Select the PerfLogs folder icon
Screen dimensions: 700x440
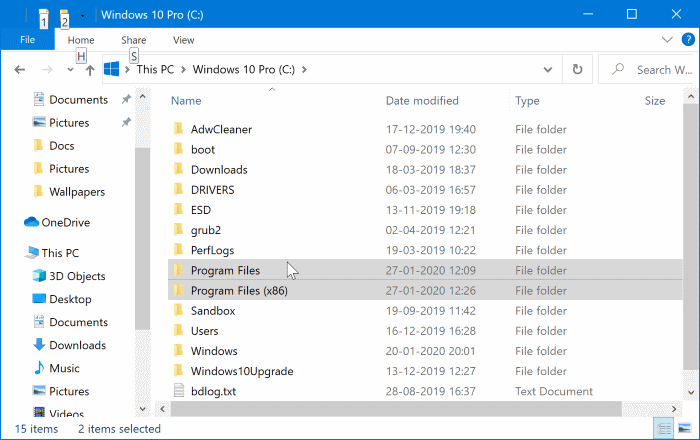pyautogui.click(x=178, y=249)
